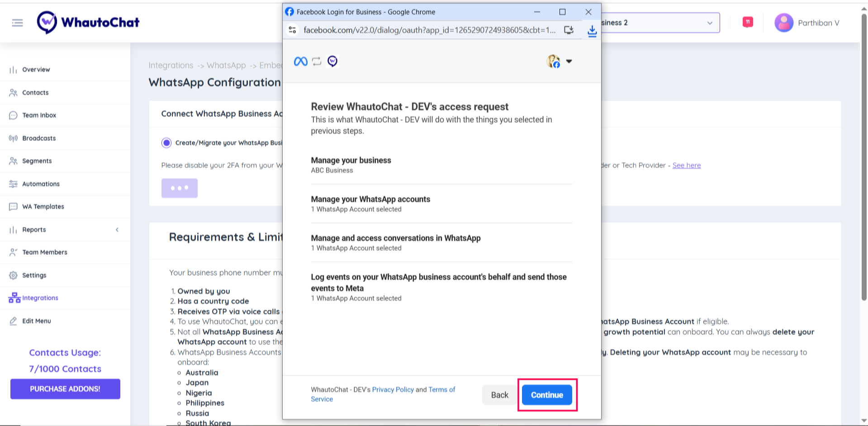Click the Contacts people icon

pyautogui.click(x=13, y=93)
